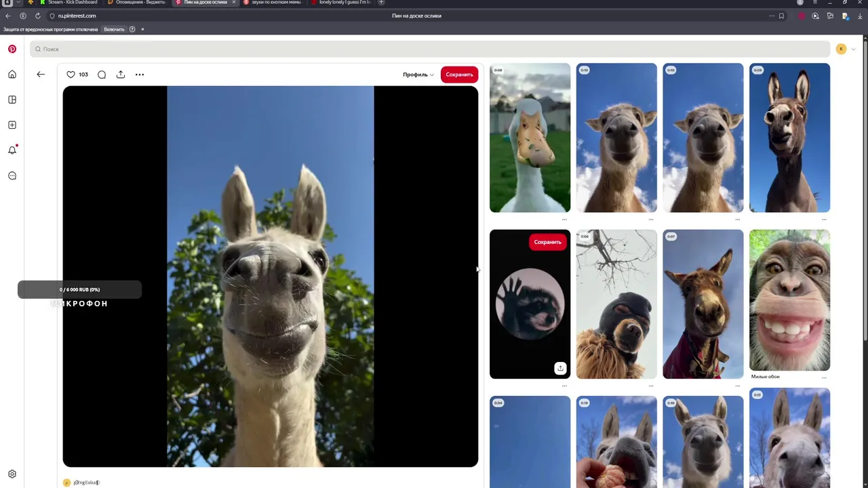Create a new pin via plus icon

(12, 125)
